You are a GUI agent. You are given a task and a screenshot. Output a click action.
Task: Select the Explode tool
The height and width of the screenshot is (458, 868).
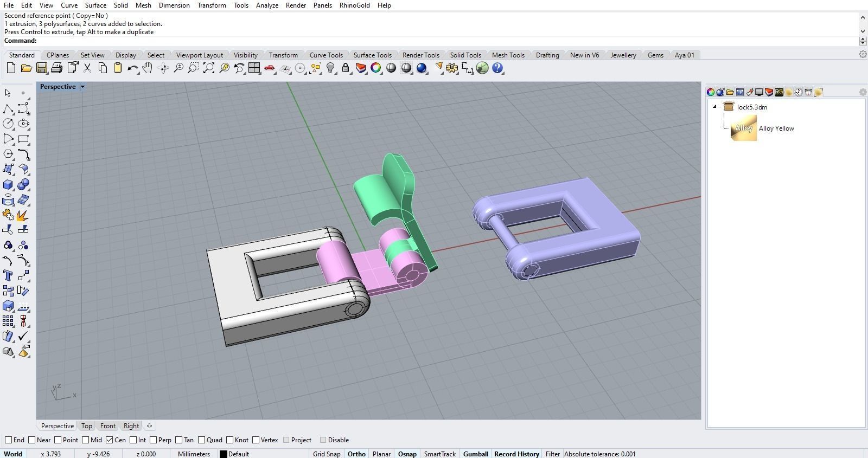click(x=23, y=215)
